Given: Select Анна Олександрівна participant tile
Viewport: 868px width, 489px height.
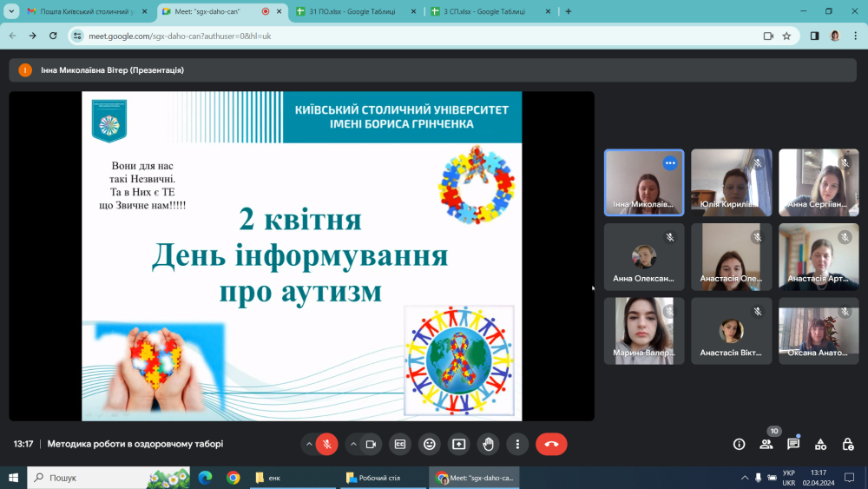Looking at the screenshot, I should tap(644, 257).
